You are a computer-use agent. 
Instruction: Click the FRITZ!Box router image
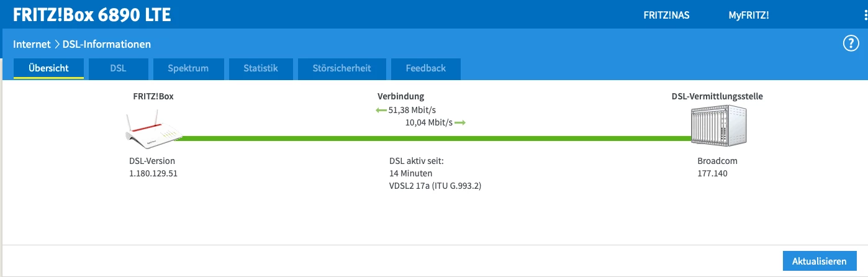pos(152,129)
